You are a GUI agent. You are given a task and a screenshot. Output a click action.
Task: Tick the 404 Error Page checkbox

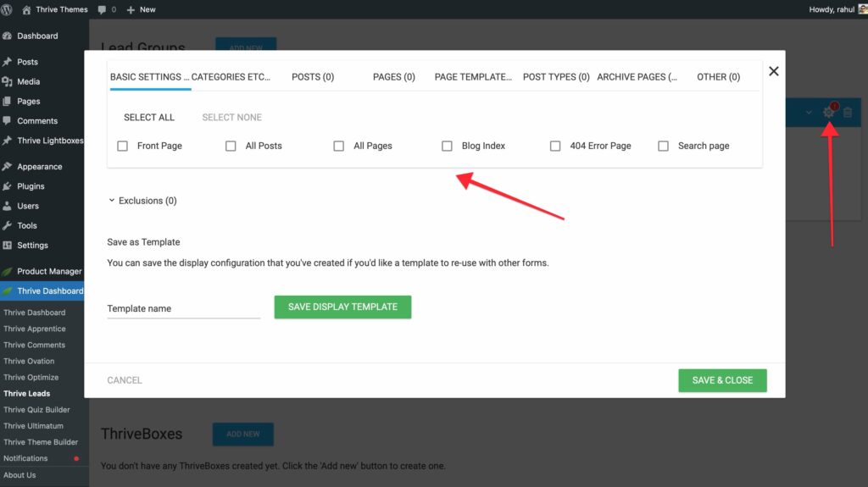[555, 146]
